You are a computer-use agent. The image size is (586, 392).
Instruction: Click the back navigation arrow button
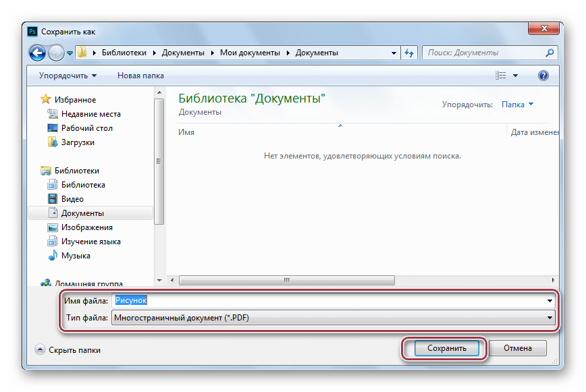tap(37, 53)
